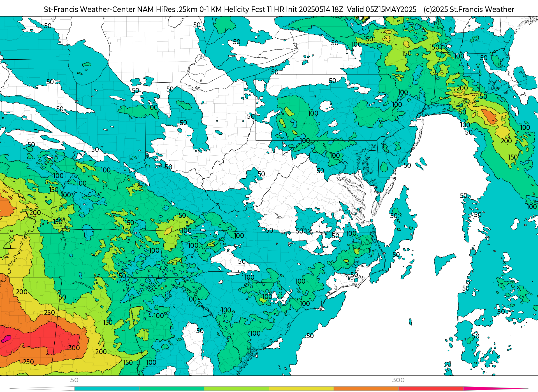Click the orange segment of the legend bar
The width and height of the screenshot is (538, 392).
point(366,389)
